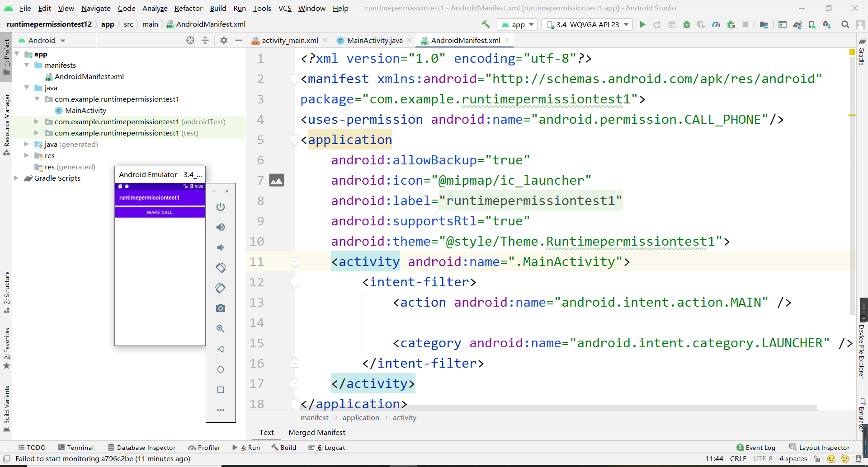Click the emulator volume up icon
Screen dimensions: 868x467
pos(221,227)
